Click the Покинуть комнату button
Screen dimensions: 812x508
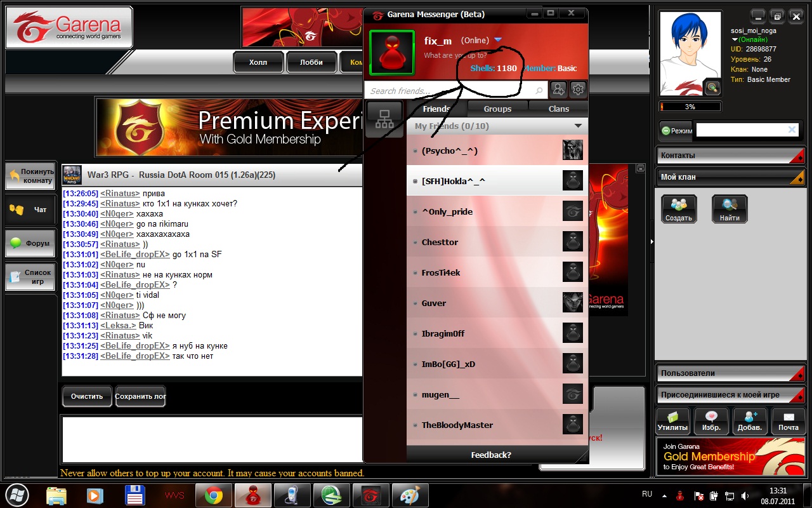tap(30, 176)
